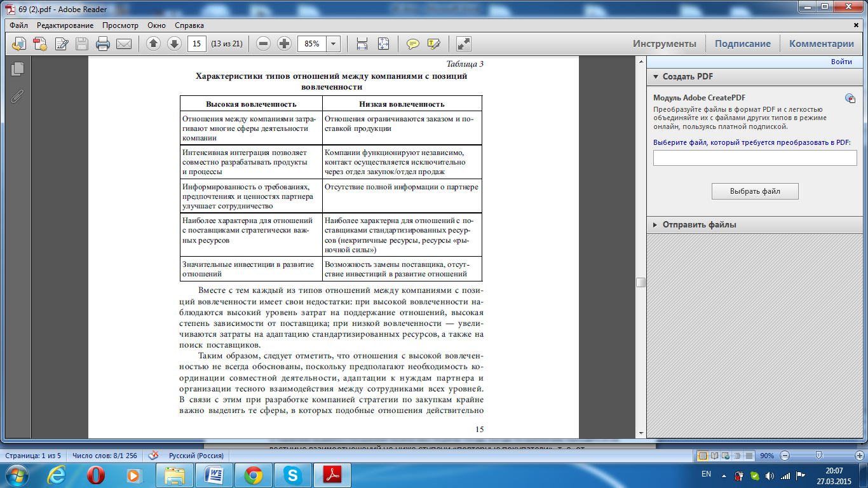Open Skype from taskbar
This screenshot has width=868, height=488.
[293, 475]
